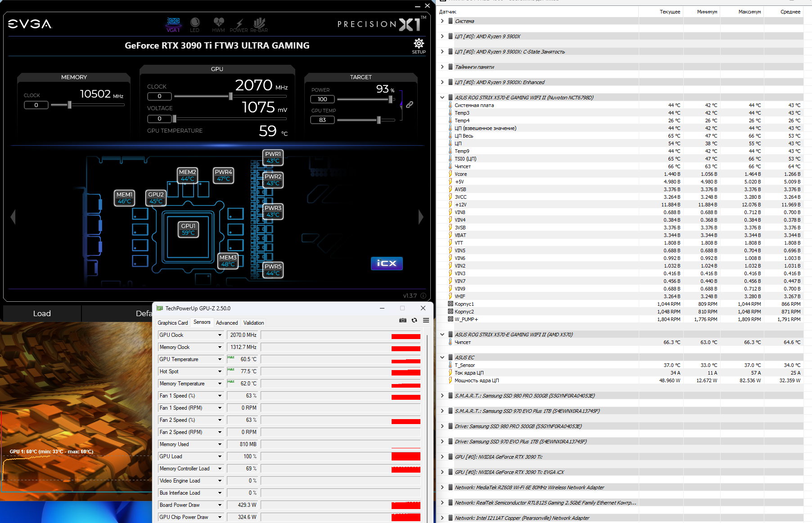Click the GPU-Z refresh icon
Image resolution: width=812 pixels, height=523 pixels.
(415, 320)
